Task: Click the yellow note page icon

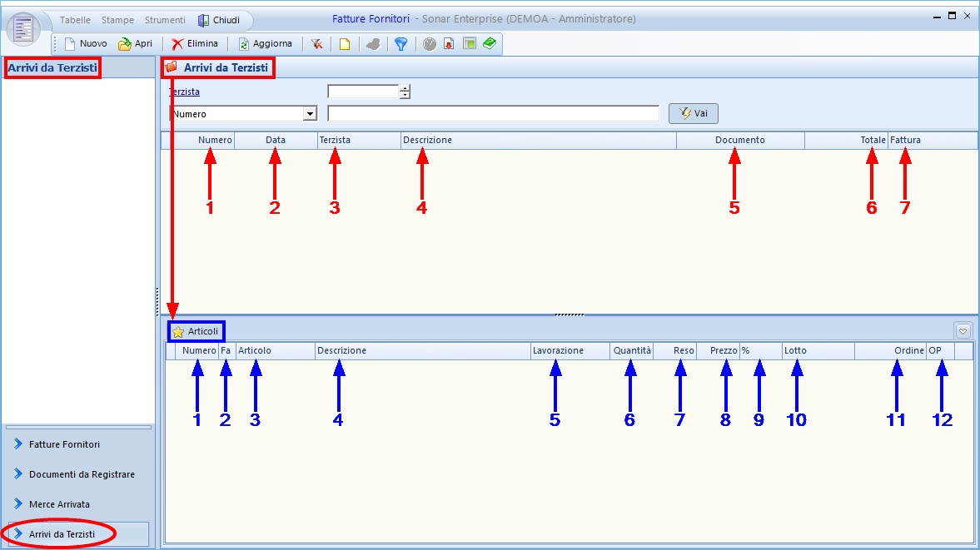Action: coord(344,44)
